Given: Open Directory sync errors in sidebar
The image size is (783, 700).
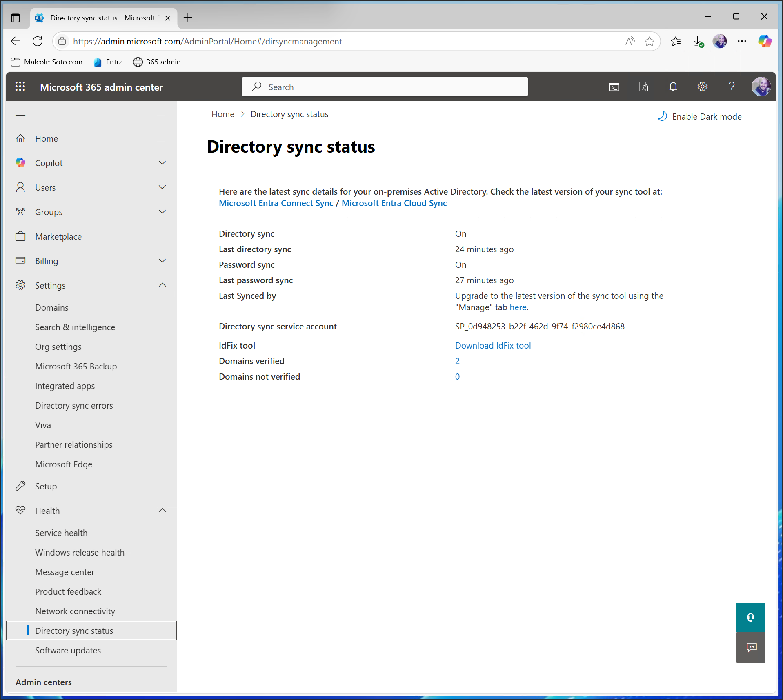Looking at the screenshot, I should 74,406.
